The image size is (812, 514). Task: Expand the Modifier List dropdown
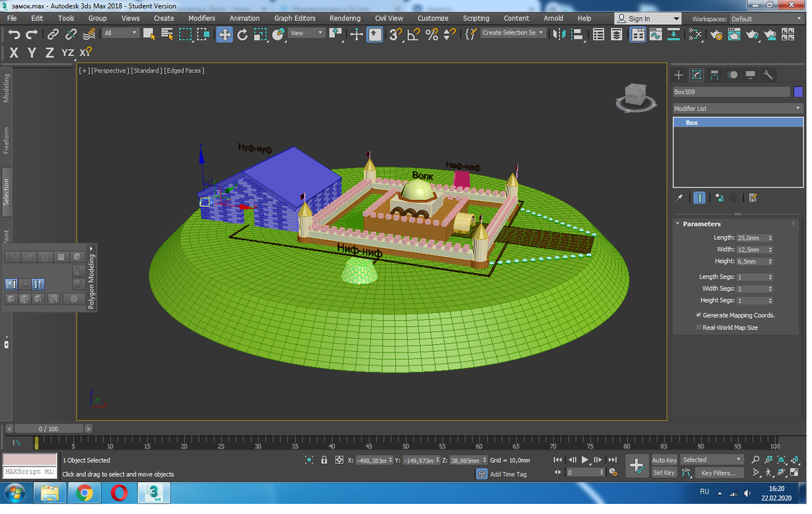[x=738, y=108]
